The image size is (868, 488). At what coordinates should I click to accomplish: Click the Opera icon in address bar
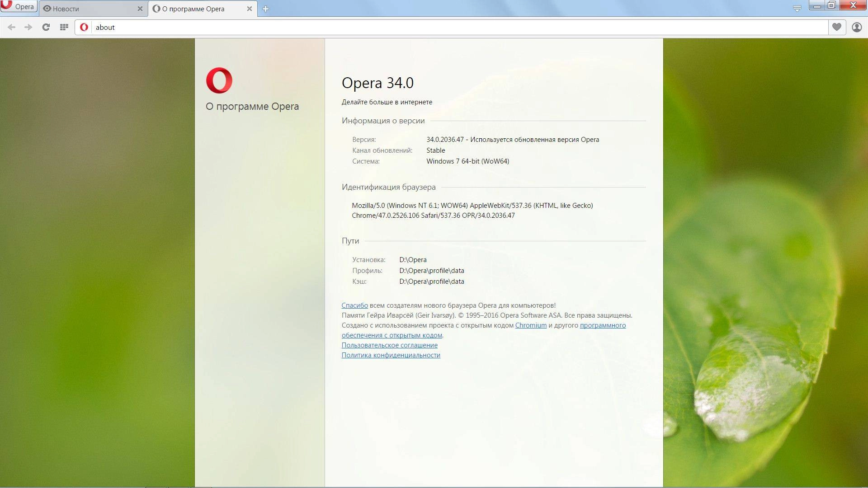(x=84, y=27)
